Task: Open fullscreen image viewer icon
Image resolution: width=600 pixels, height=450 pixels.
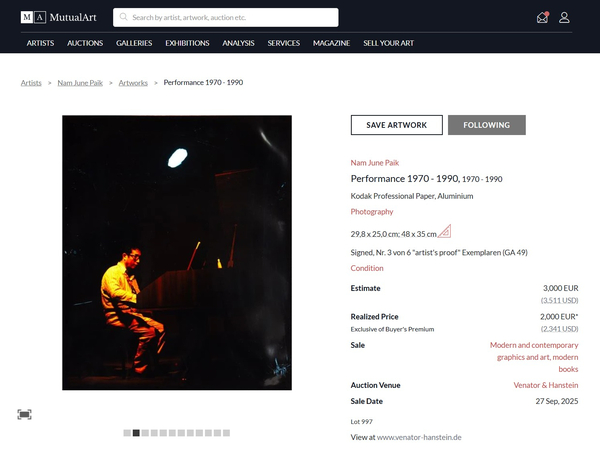Action: point(24,414)
